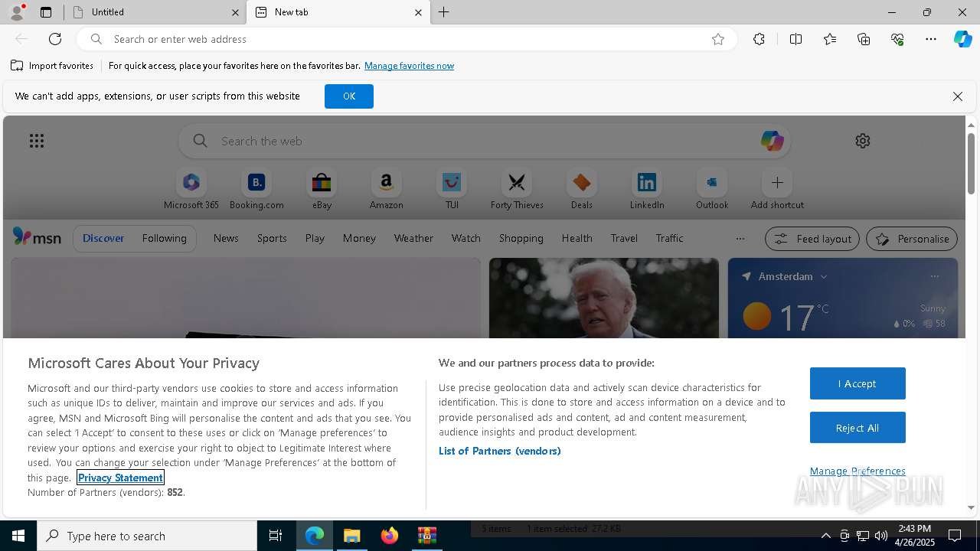
Task: Refresh the page with reload icon
Action: [x=55, y=39]
